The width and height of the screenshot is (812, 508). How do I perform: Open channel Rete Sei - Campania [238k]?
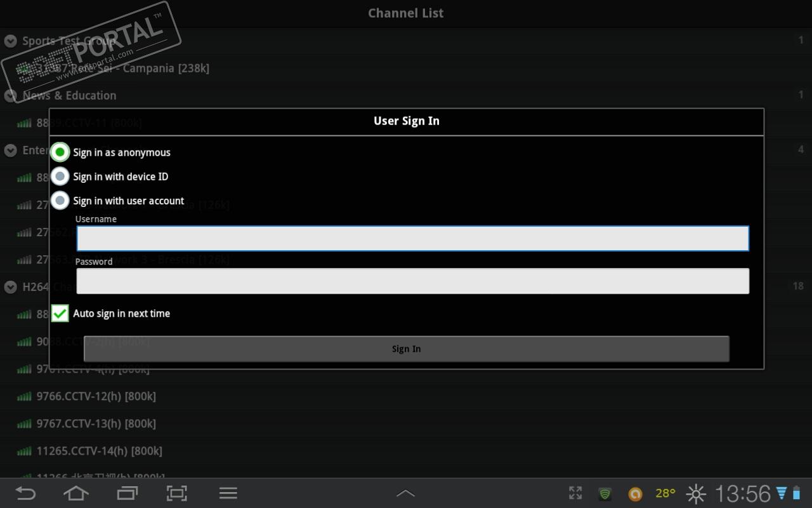pyautogui.click(x=406, y=69)
